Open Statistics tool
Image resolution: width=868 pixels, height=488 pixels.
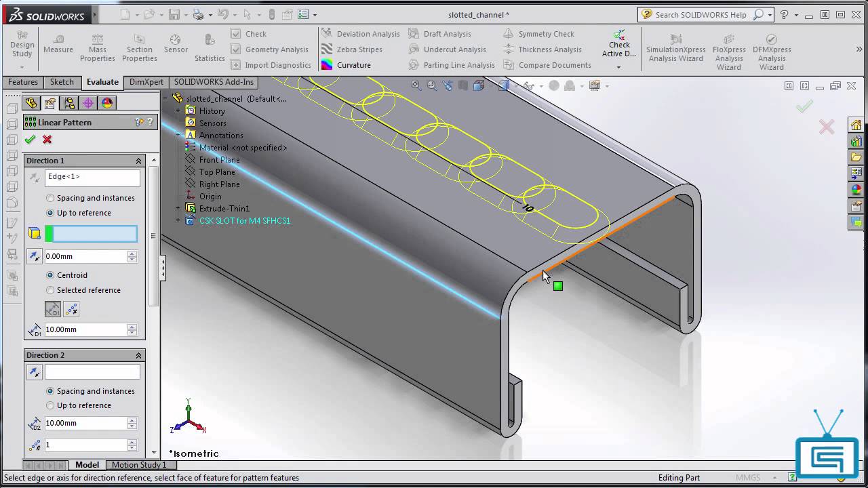pyautogui.click(x=210, y=48)
